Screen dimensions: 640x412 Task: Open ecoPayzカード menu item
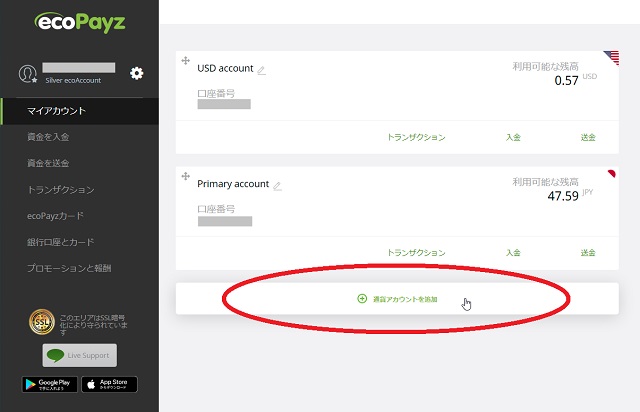point(55,216)
